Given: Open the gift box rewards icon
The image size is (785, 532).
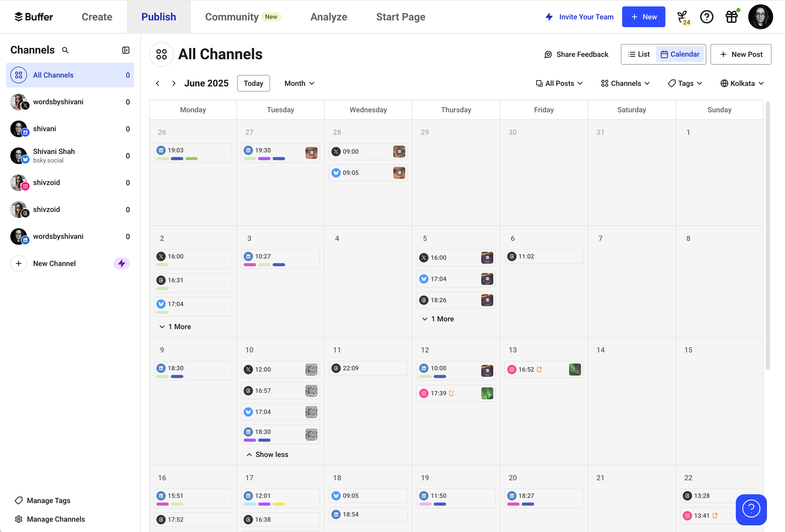Looking at the screenshot, I should point(732,17).
